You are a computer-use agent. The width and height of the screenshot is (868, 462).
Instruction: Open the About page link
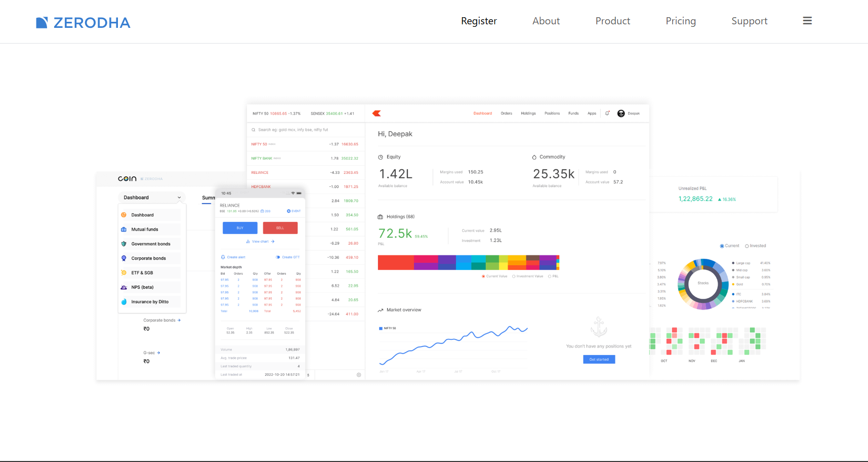pos(546,21)
